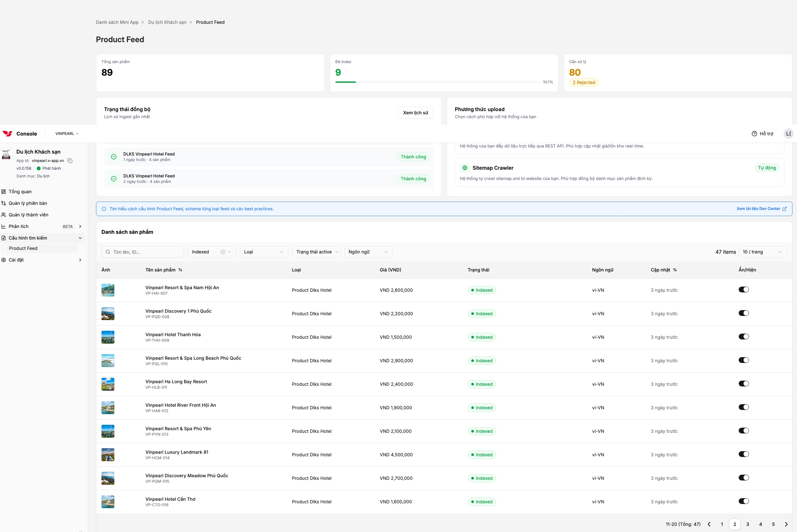Image resolution: width=797 pixels, height=532 pixels.
Task: Go to page 1 of product list
Action: pos(722,524)
